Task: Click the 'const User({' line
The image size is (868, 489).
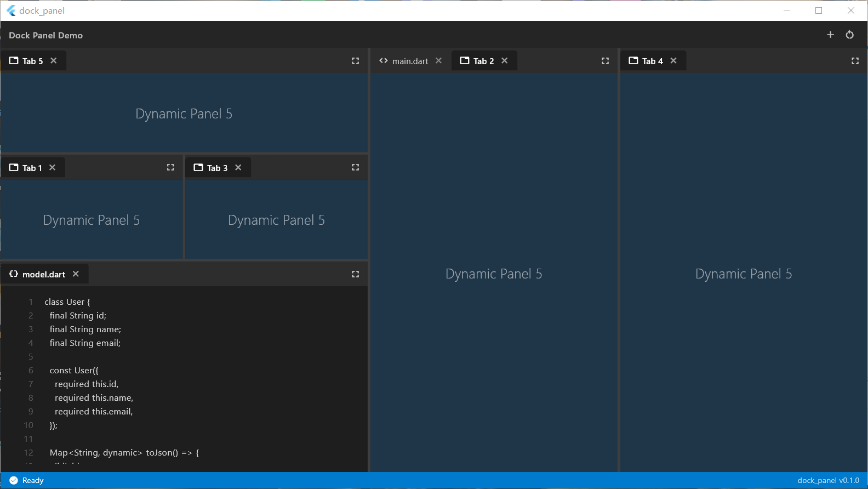Action: [74, 371]
